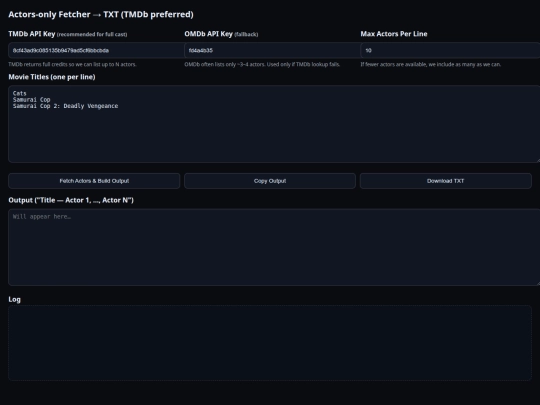This screenshot has width=540, height=405.
Task: Click the 'OMDb often lists only' hint text
Action: (x=262, y=64)
